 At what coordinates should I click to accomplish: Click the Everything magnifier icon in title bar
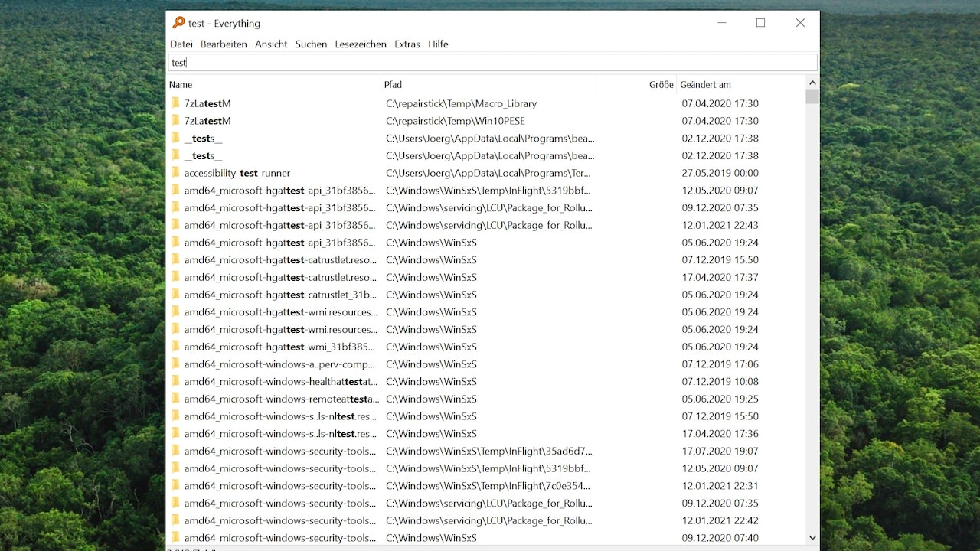point(178,23)
